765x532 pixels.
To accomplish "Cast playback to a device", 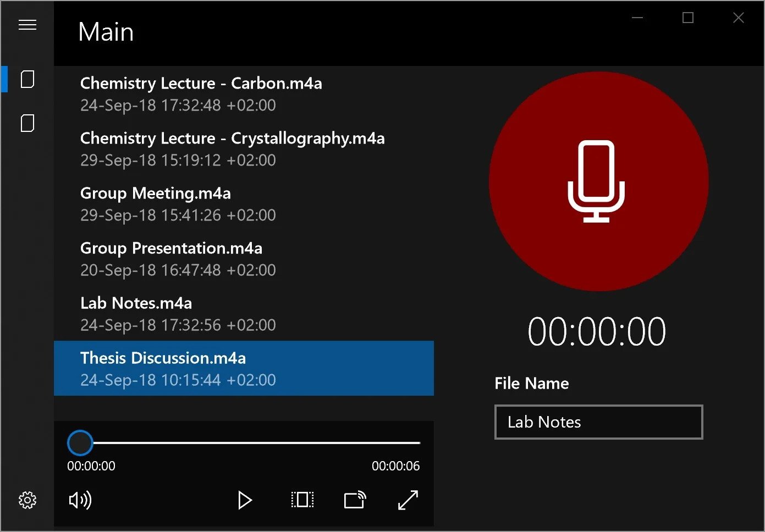I will [355, 500].
